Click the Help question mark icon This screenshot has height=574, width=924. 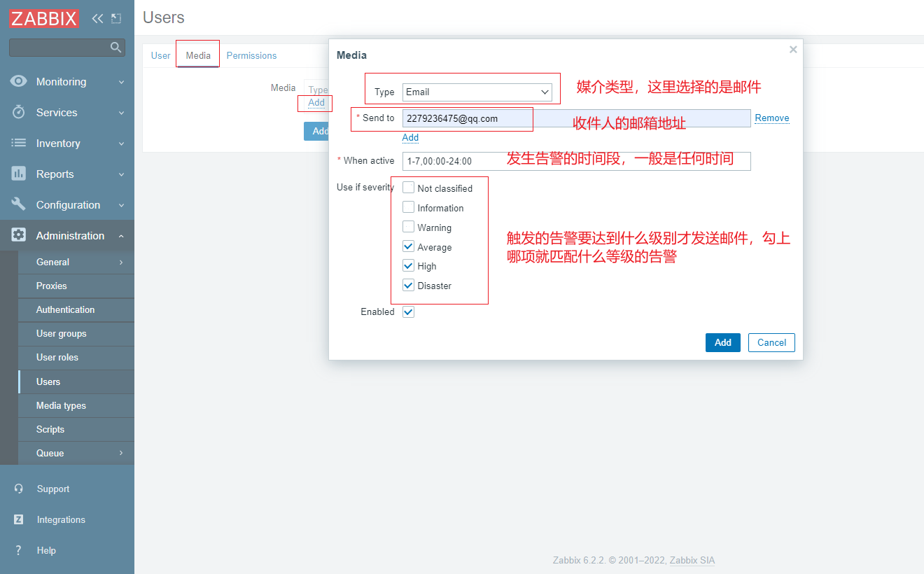[19, 550]
